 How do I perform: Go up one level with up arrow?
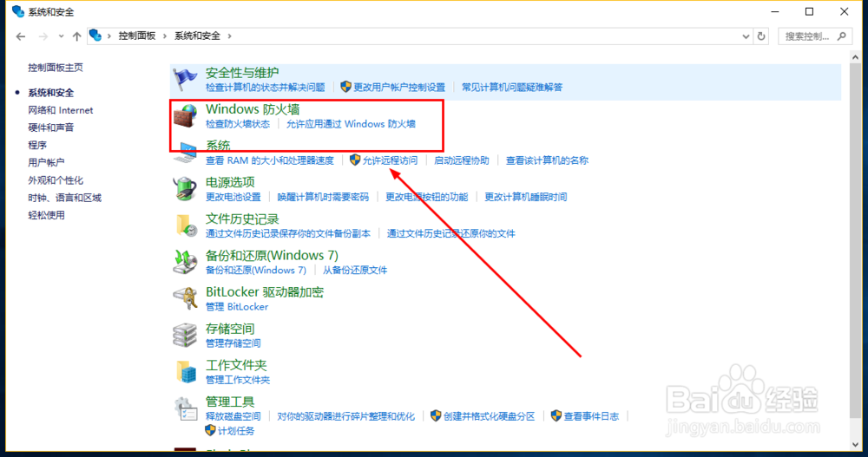click(76, 36)
